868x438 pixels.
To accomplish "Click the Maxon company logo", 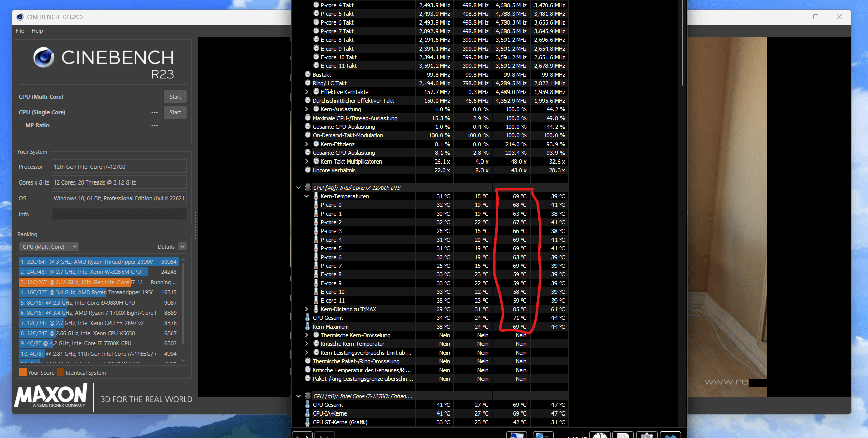I will pyautogui.click(x=51, y=396).
